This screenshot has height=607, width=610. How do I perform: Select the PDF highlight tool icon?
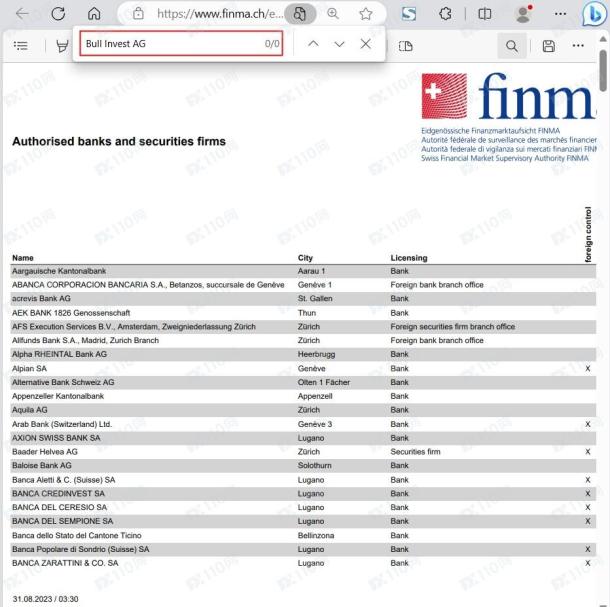click(x=62, y=46)
